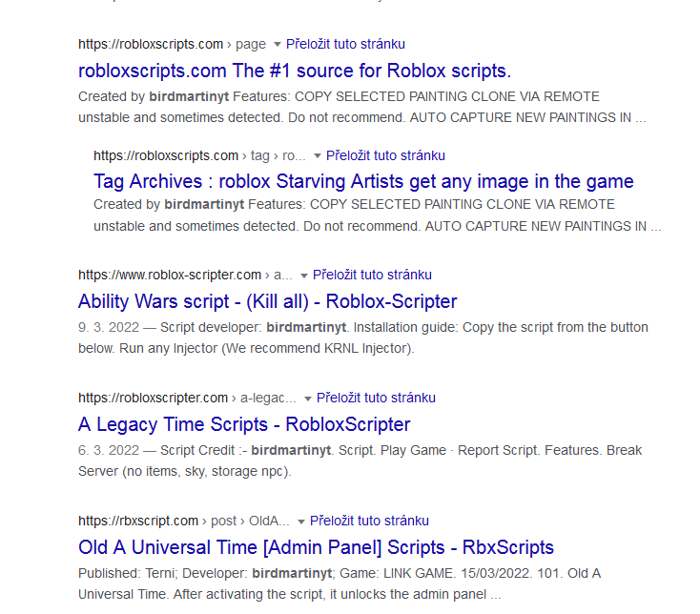700x614 pixels.
Task: Translate the A Legacy Time Scripts page
Action: click(x=376, y=398)
